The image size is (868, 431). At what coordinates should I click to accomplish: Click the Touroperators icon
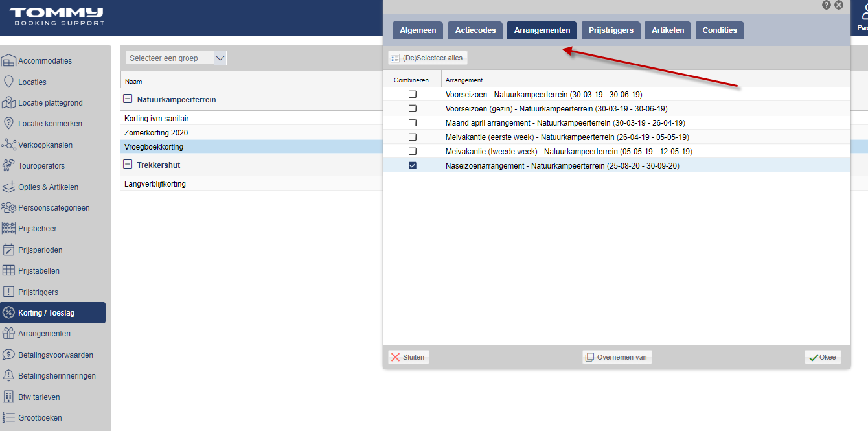[8, 166]
